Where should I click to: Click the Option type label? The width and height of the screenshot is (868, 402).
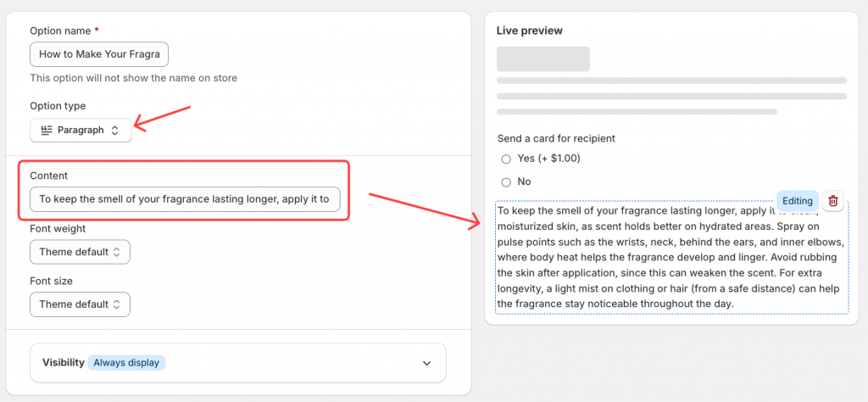click(58, 106)
